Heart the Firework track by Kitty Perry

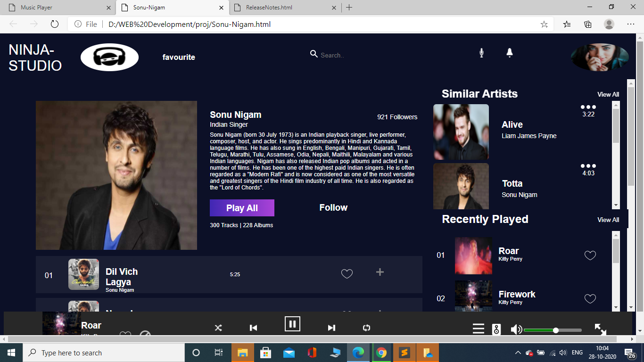[590, 298]
